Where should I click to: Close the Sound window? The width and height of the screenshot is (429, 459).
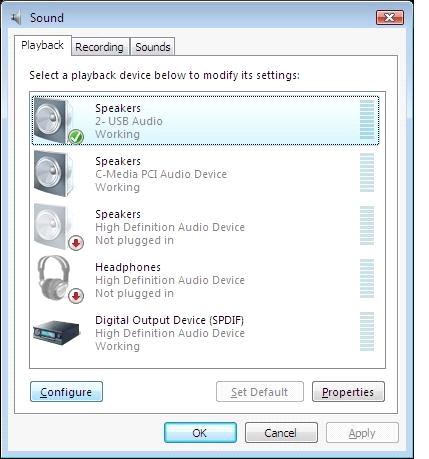tap(390, 17)
